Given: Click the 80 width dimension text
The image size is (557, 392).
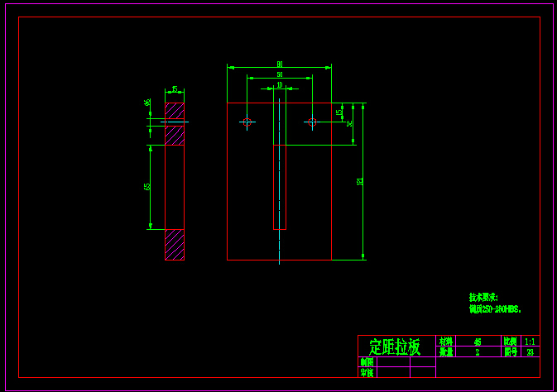Looking at the screenshot, I should coord(280,65).
